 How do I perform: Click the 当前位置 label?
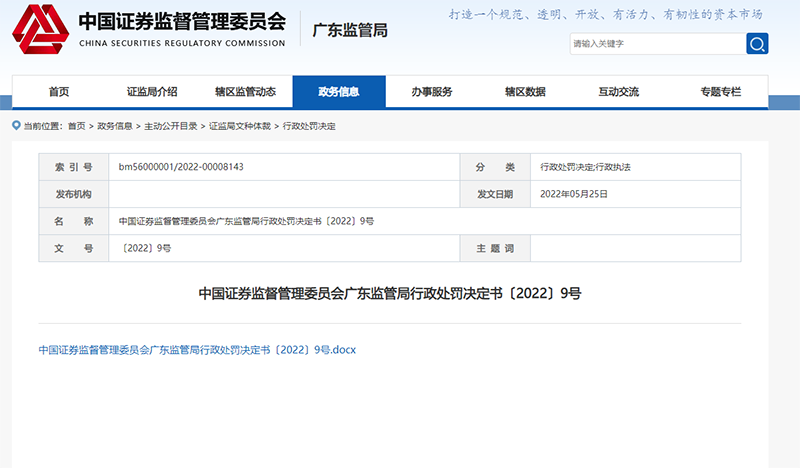pyautogui.click(x=42, y=126)
